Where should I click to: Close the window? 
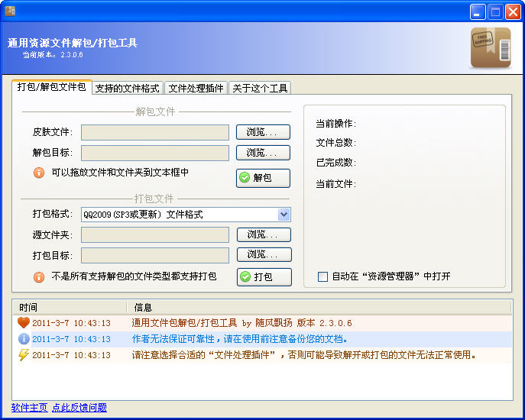513,11
